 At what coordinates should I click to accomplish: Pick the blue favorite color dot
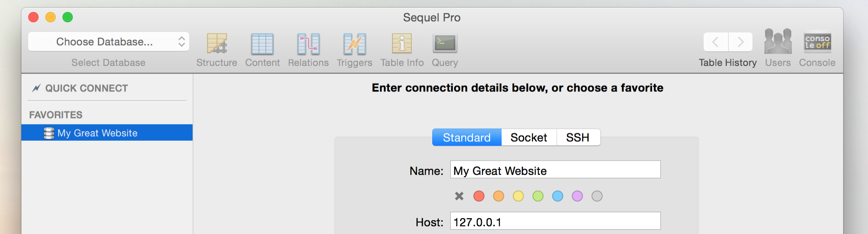click(x=558, y=196)
